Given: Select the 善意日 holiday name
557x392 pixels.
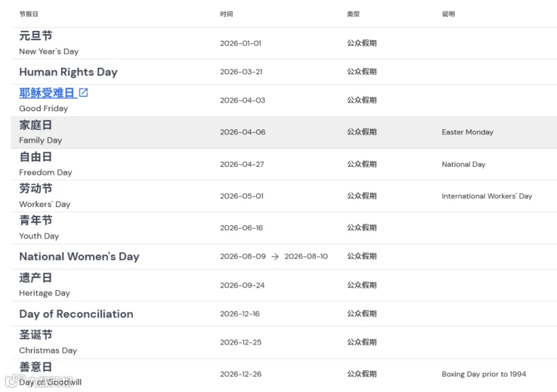Looking at the screenshot, I should pyautogui.click(x=35, y=367).
